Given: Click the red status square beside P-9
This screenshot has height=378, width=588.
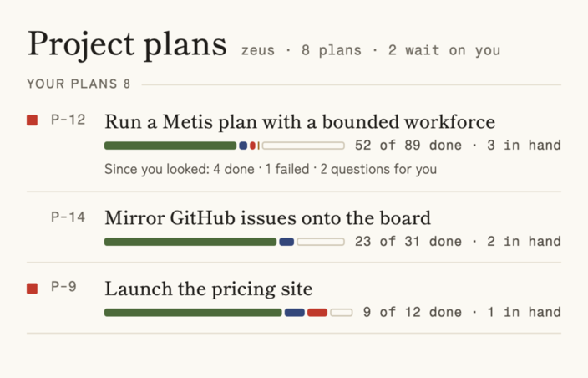Looking at the screenshot, I should (33, 289).
